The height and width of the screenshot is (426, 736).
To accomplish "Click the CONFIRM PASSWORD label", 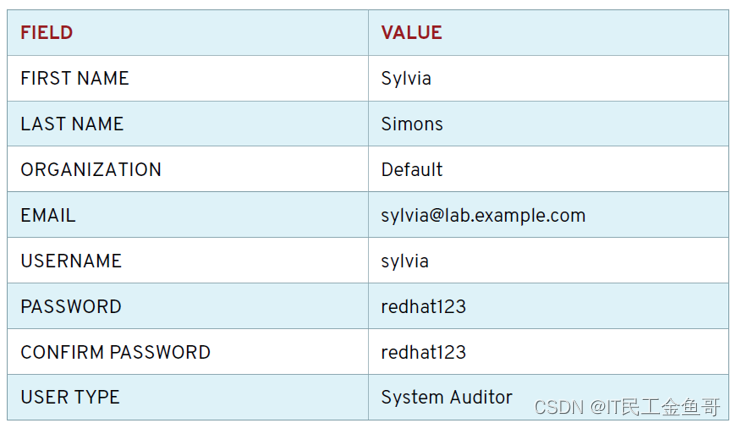I will pyautogui.click(x=115, y=352).
